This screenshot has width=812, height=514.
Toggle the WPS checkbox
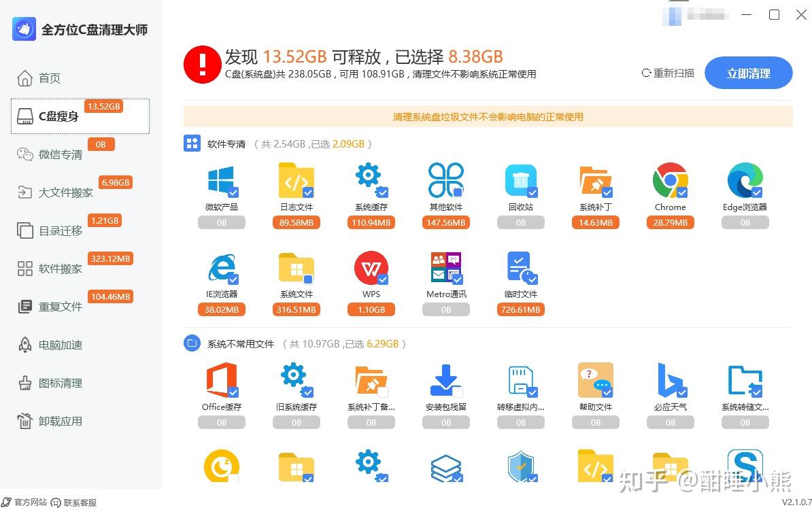[x=383, y=279]
